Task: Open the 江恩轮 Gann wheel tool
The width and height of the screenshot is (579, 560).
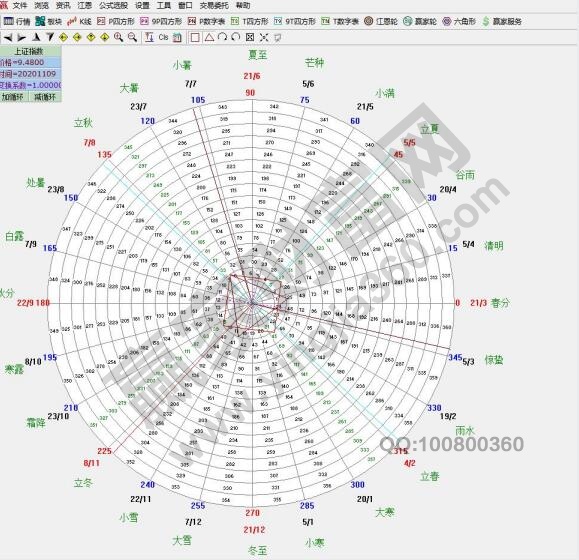Action: click(381, 21)
